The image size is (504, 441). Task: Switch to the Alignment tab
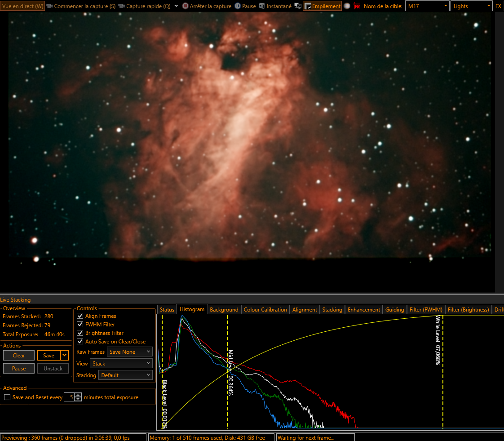[305, 309]
